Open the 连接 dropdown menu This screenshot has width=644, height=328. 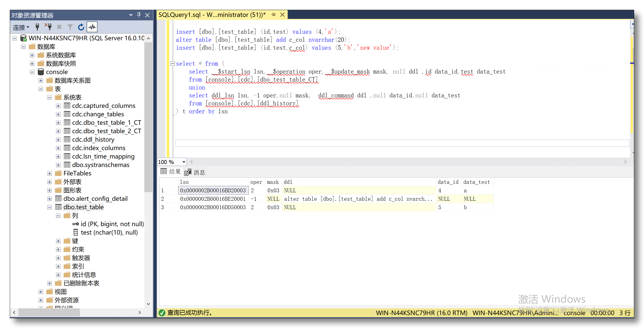(21, 27)
